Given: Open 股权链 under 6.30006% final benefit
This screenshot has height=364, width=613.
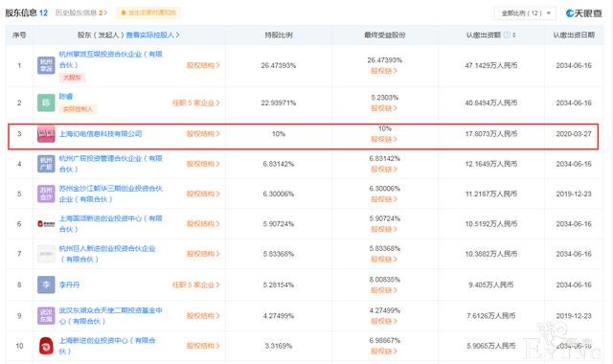Looking at the screenshot, I should coord(384,199).
